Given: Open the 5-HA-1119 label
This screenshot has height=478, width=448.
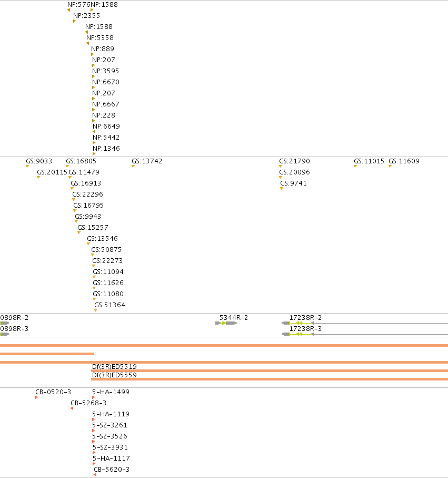Looking at the screenshot, I should click(111, 414).
